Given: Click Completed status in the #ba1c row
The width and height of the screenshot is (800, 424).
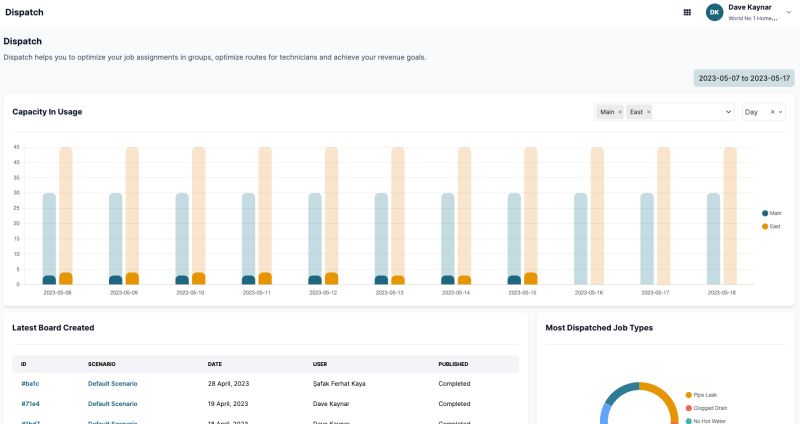Looking at the screenshot, I should 454,384.
